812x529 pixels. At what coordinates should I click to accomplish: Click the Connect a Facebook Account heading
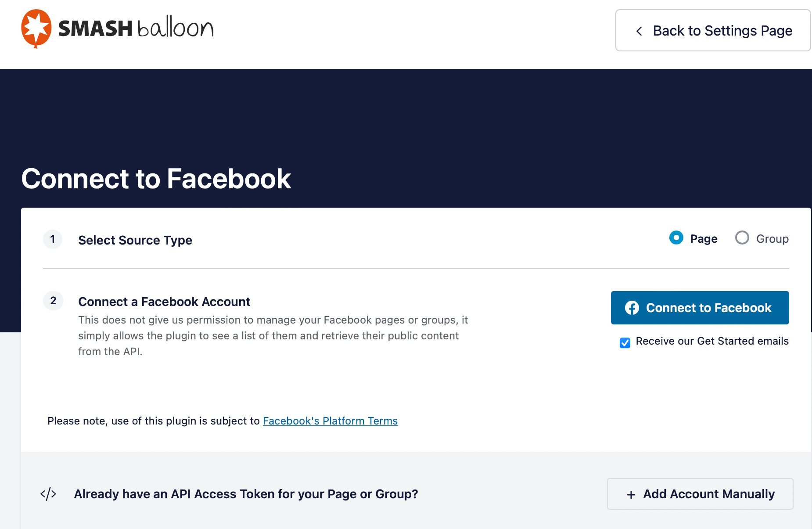point(164,302)
